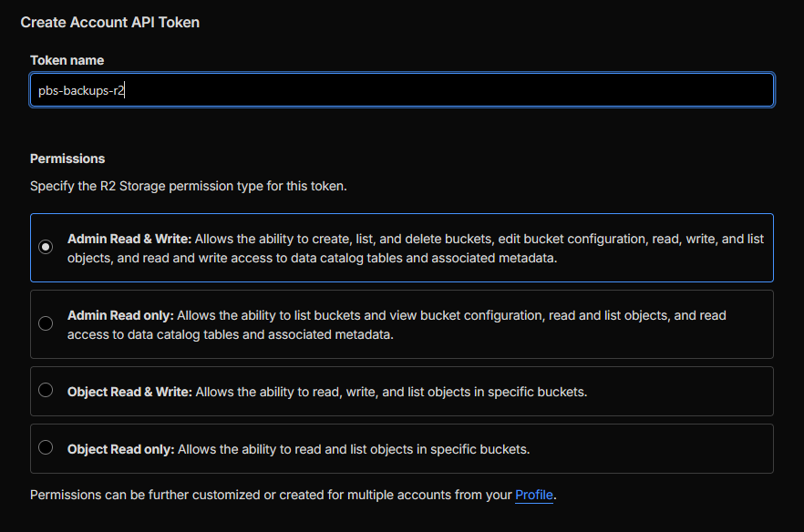Select the Admin Read & Write permission radio button
The width and height of the screenshot is (804, 532).
(46, 246)
